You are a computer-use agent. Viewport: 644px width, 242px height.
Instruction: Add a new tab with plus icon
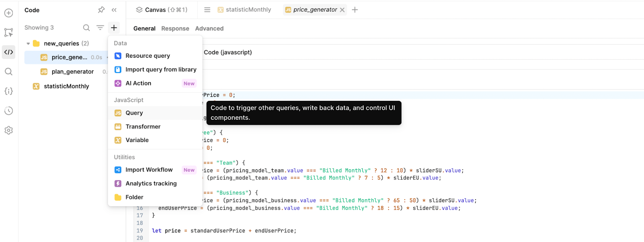click(355, 10)
